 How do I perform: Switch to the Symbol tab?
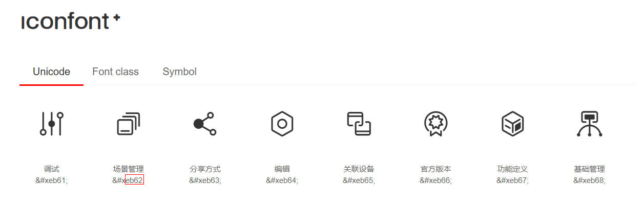click(179, 72)
